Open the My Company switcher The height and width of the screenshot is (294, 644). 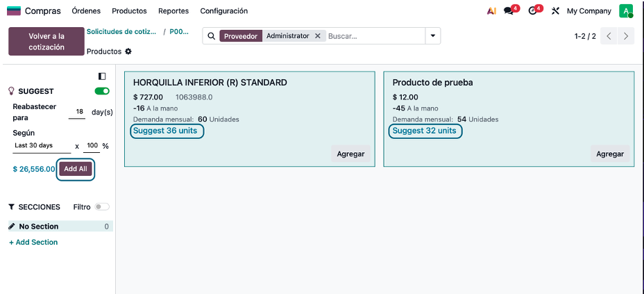tap(588, 11)
